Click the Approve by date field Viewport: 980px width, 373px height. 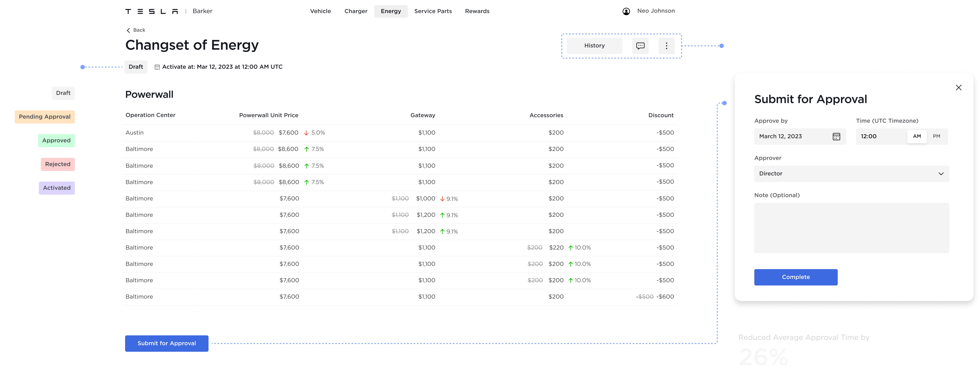tap(800, 137)
